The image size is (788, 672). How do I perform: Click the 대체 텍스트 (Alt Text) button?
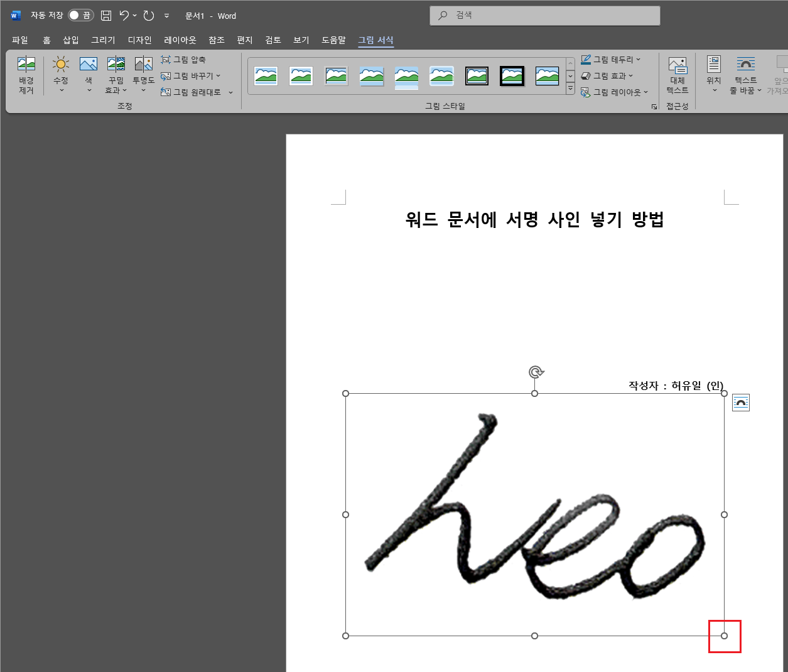677,74
